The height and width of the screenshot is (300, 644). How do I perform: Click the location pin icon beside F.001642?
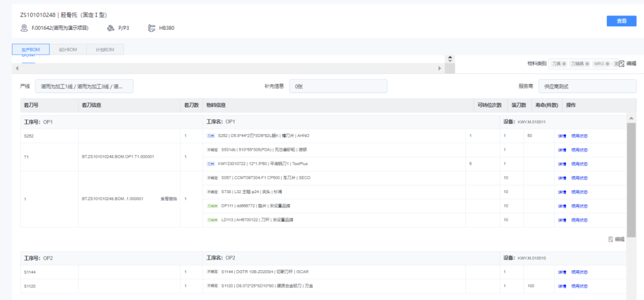coord(24,28)
